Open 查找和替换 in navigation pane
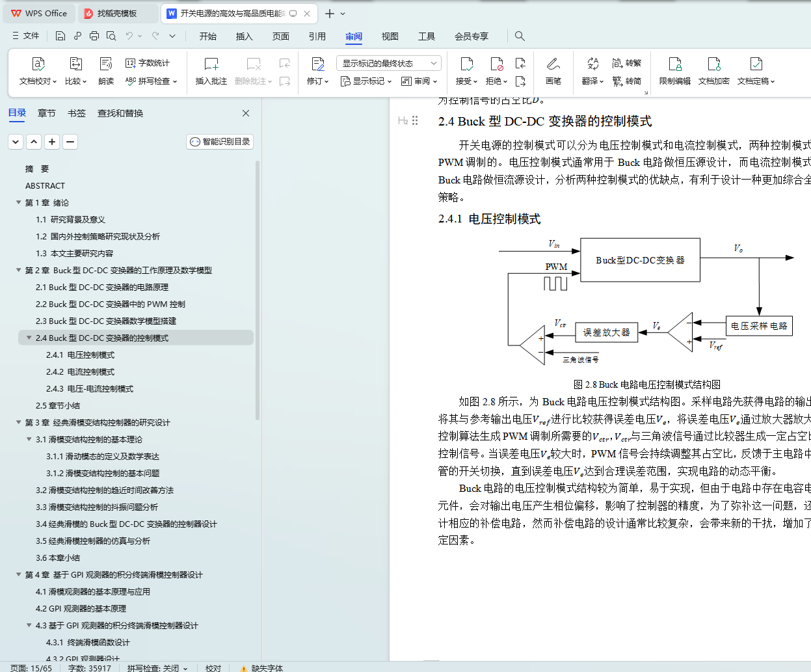The height and width of the screenshot is (672, 811). pyautogui.click(x=120, y=113)
